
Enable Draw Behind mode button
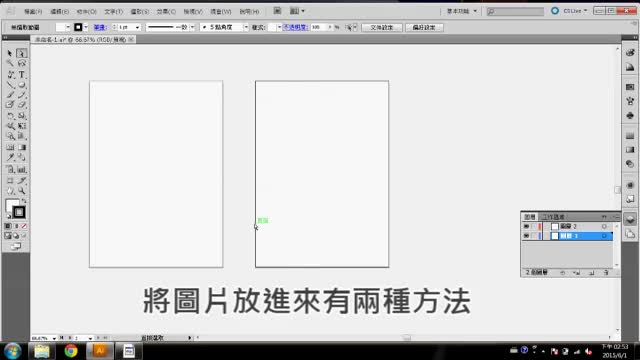pos(16,236)
